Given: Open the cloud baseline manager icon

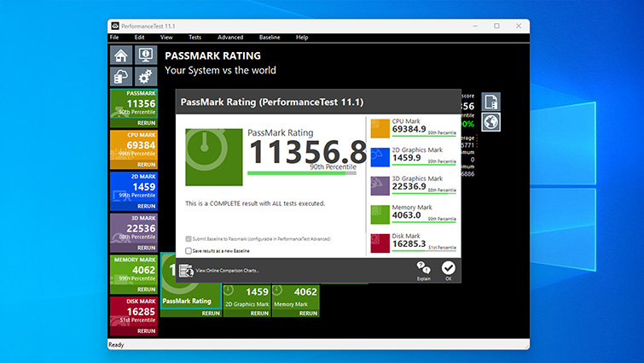Looking at the screenshot, I should coord(121,77).
